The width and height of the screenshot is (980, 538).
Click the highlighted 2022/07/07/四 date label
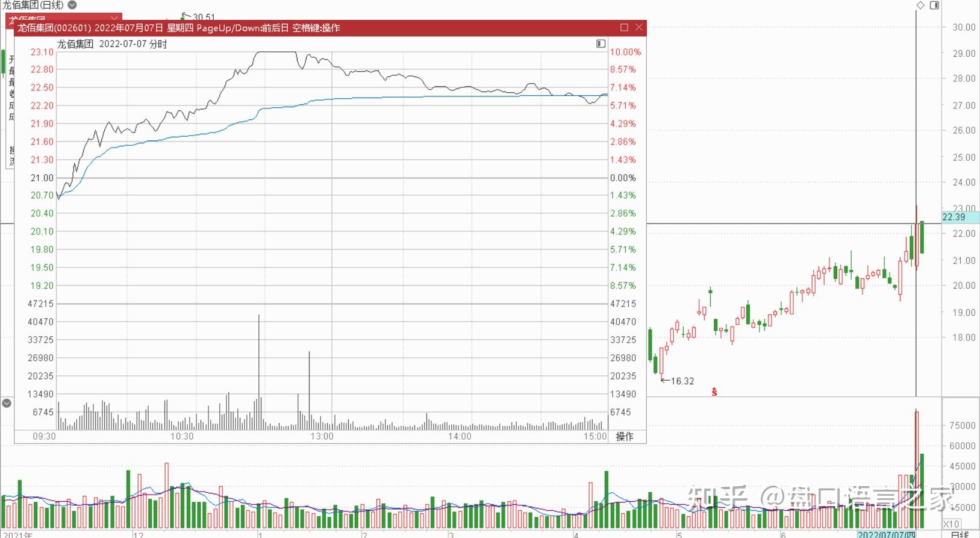coord(886,534)
